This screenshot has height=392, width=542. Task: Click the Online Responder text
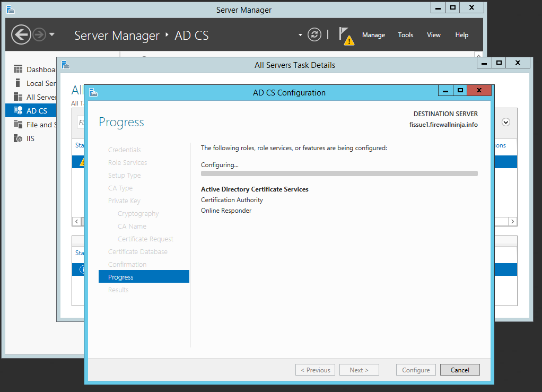(x=226, y=211)
